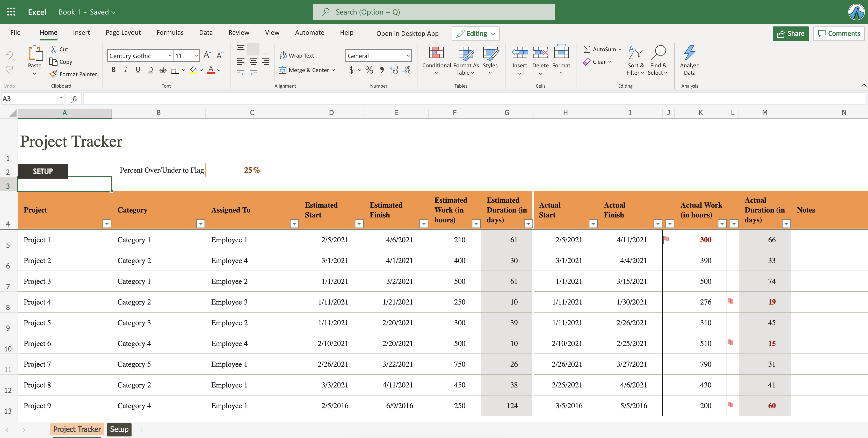Toggle italic formatting
Viewport: 868px width, 438px height.
[x=125, y=70]
